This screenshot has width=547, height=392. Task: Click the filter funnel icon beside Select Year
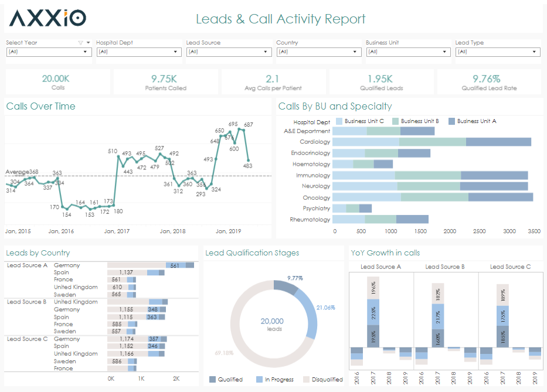[x=80, y=43]
